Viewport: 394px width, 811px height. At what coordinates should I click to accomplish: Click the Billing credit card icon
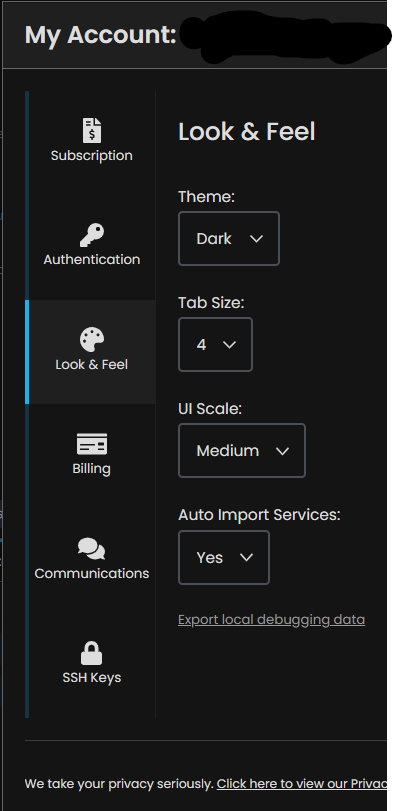pos(92,444)
